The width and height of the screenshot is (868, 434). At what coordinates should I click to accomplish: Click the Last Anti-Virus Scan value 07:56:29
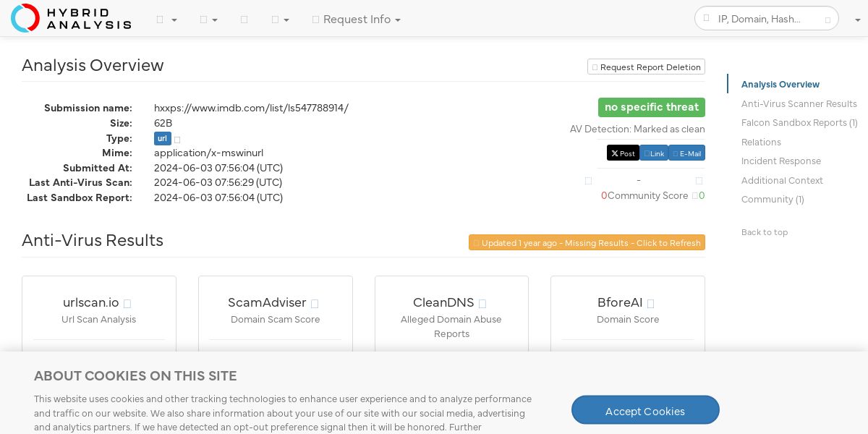pos(218,182)
